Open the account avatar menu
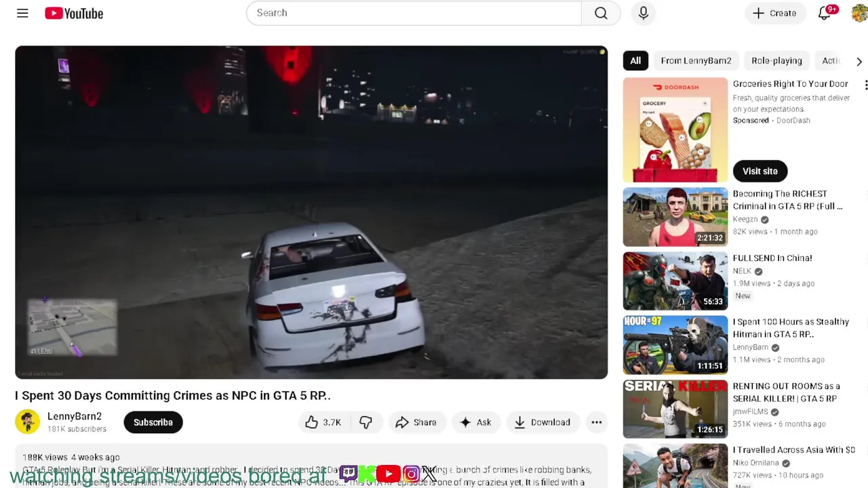 point(859,13)
